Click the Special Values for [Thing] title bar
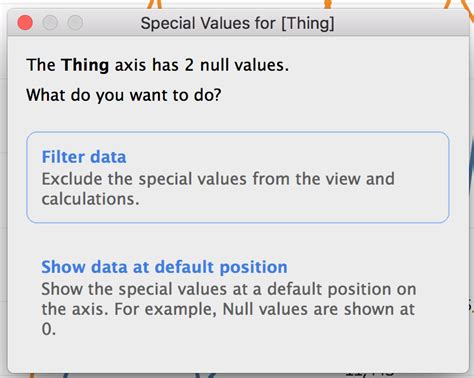This screenshot has height=378, width=474. 238,23
